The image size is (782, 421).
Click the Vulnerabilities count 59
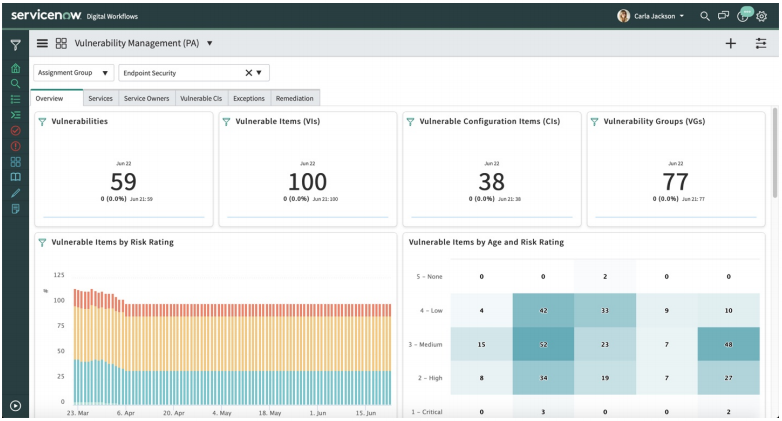pyautogui.click(x=123, y=181)
